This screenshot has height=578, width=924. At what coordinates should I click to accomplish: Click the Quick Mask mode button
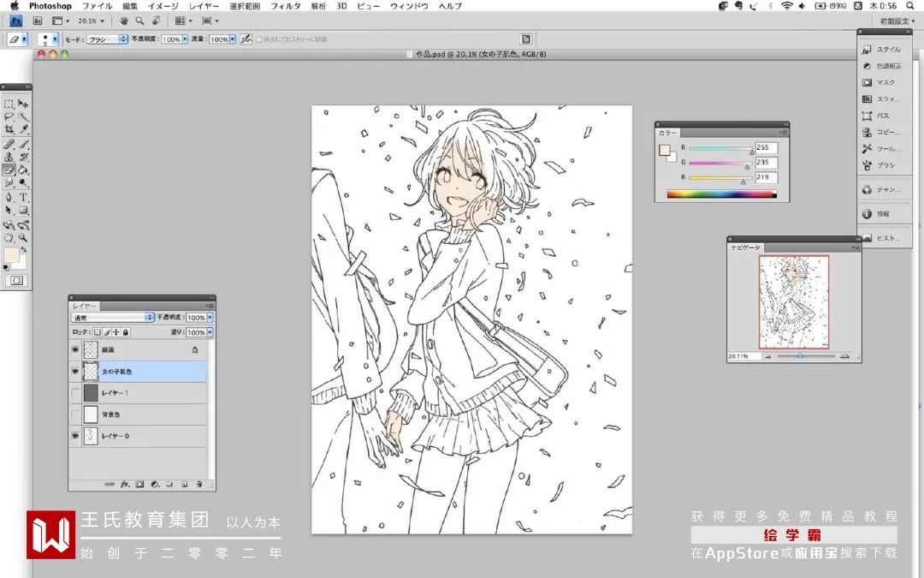coord(16,280)
